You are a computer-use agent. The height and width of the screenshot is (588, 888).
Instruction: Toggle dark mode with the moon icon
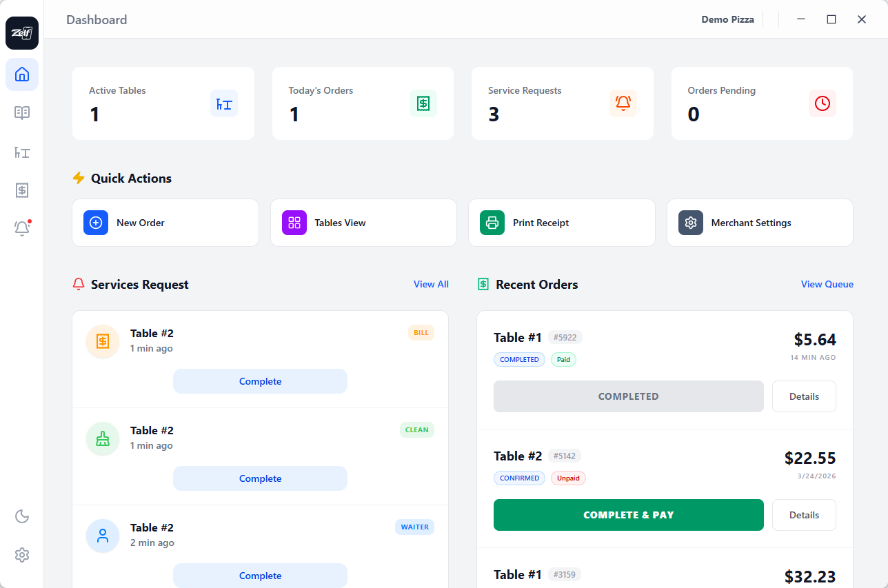tap(21, 516)
